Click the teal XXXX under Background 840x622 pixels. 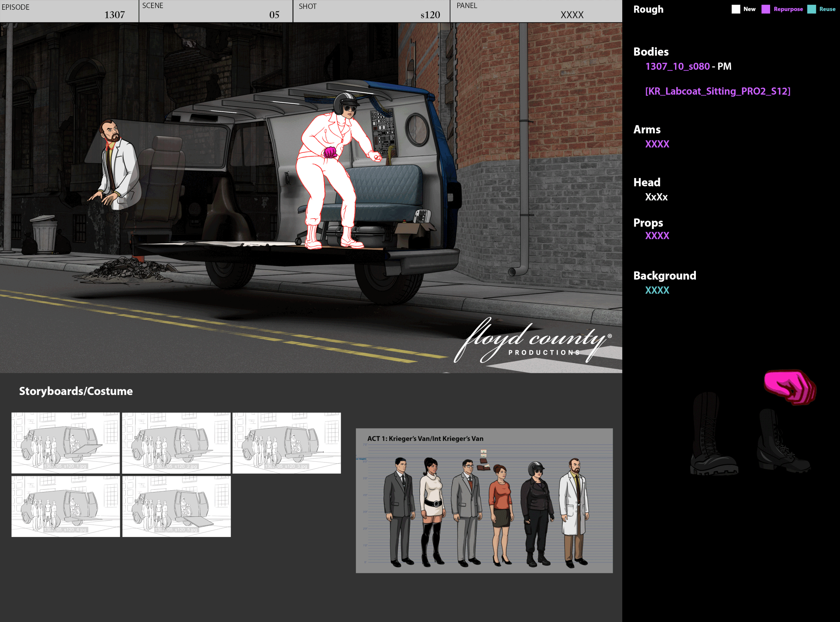click(657, 290)
